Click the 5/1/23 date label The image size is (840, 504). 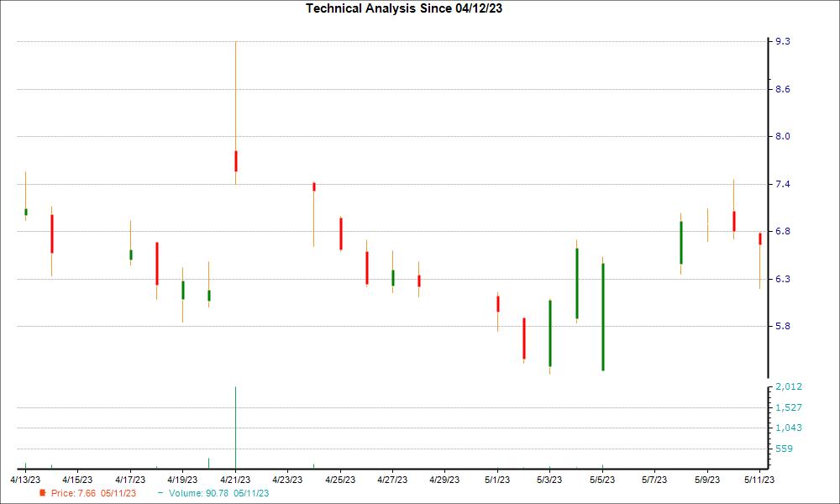coord(497,480)
